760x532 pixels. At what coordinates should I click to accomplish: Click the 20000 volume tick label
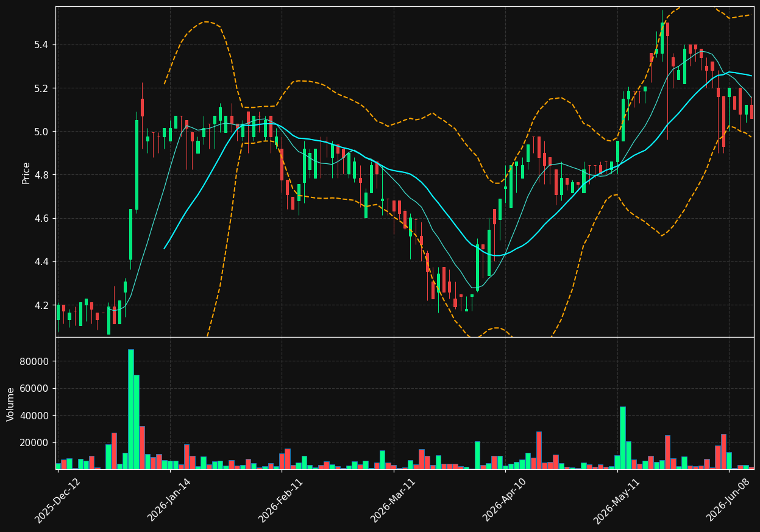click(x=34, y=442)
